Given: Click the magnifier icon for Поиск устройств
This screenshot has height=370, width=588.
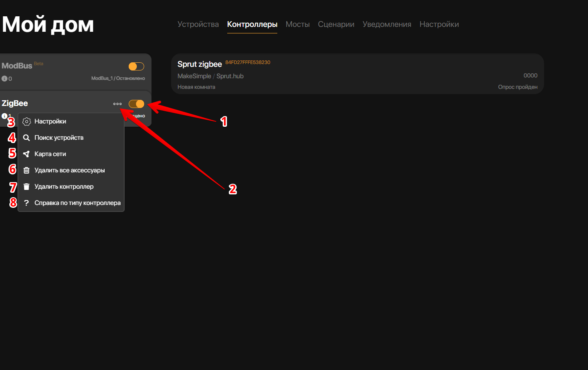Looking at the screenshot, I should [x=26, y=138].
